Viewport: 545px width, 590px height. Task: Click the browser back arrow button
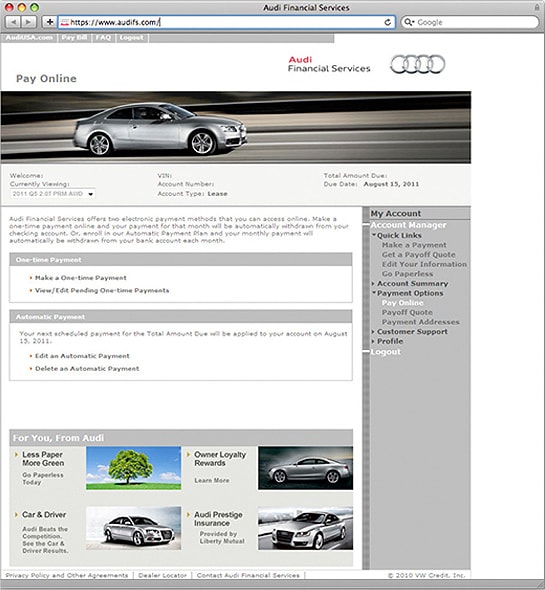click(x=13, y=22)
